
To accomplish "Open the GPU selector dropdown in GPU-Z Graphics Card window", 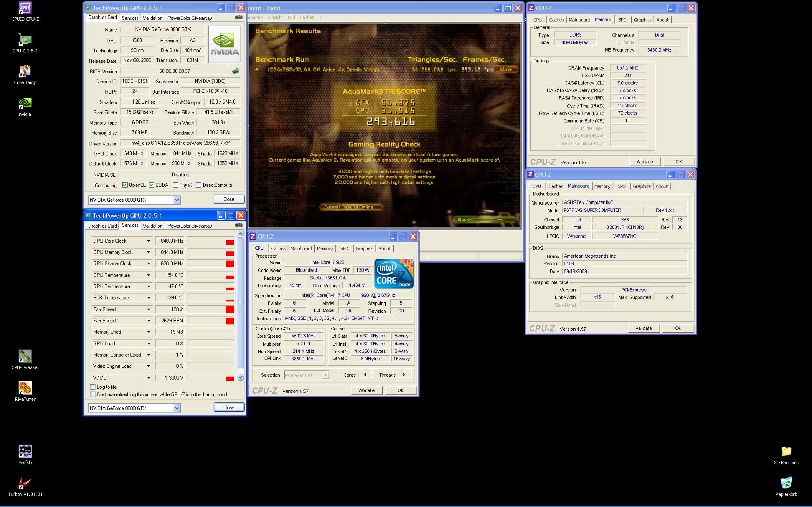I will coord(177,200).
